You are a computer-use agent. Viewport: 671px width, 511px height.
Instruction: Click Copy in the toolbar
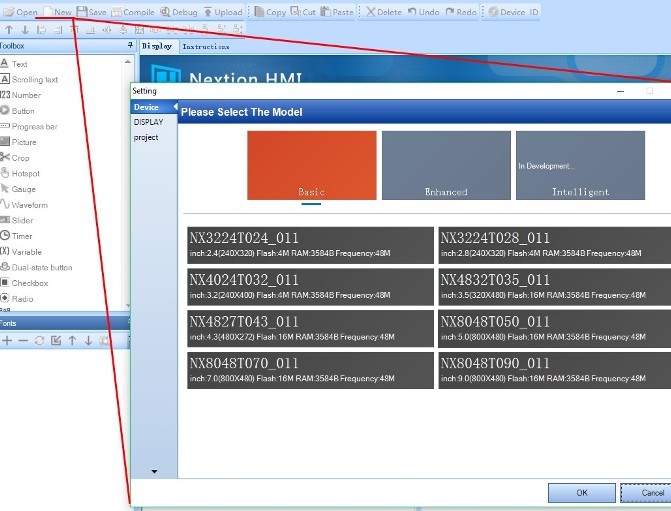270,12
